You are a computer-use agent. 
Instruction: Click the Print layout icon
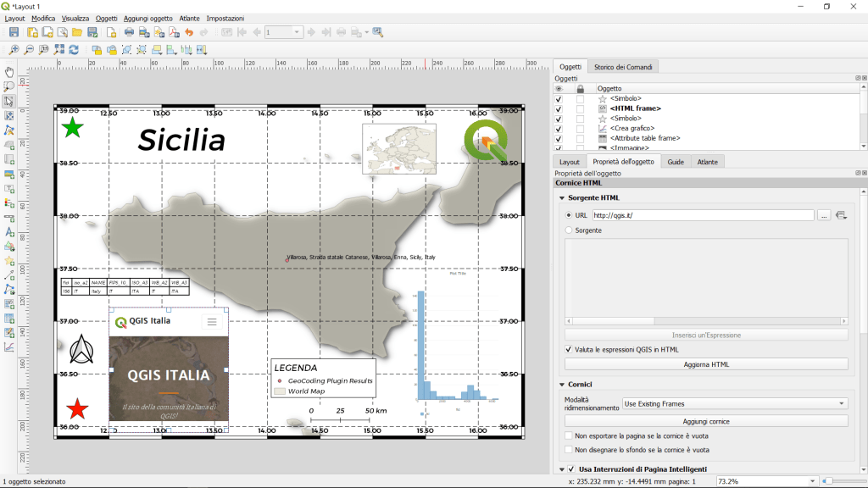tap(130, 32)
